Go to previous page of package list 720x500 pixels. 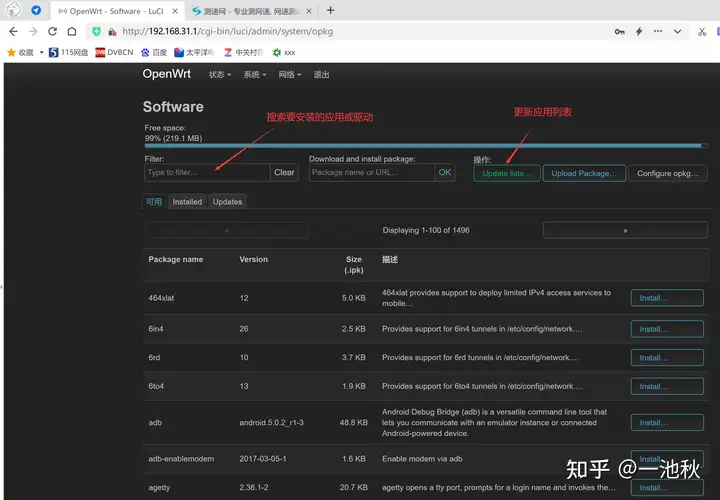point(227,230)
